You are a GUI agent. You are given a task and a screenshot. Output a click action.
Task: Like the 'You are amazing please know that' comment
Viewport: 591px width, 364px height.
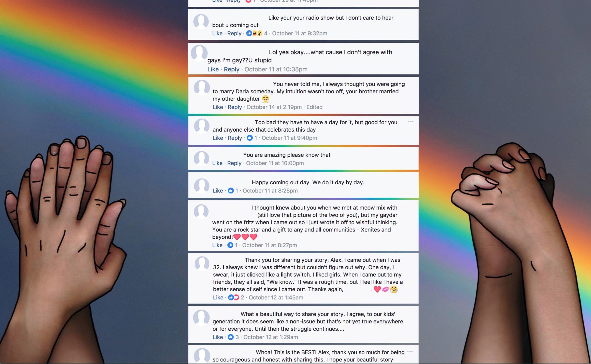(x=217, y=163)
